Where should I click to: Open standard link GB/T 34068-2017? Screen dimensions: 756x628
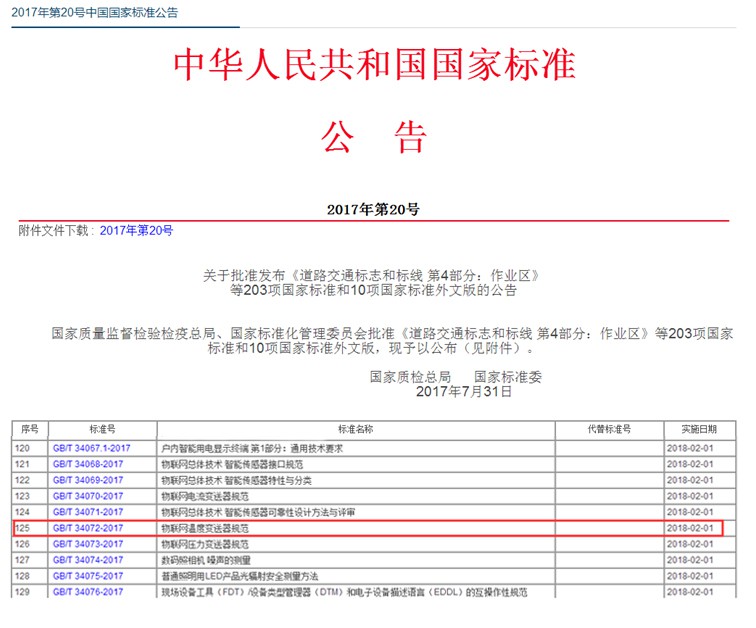[x=88, y=465]
